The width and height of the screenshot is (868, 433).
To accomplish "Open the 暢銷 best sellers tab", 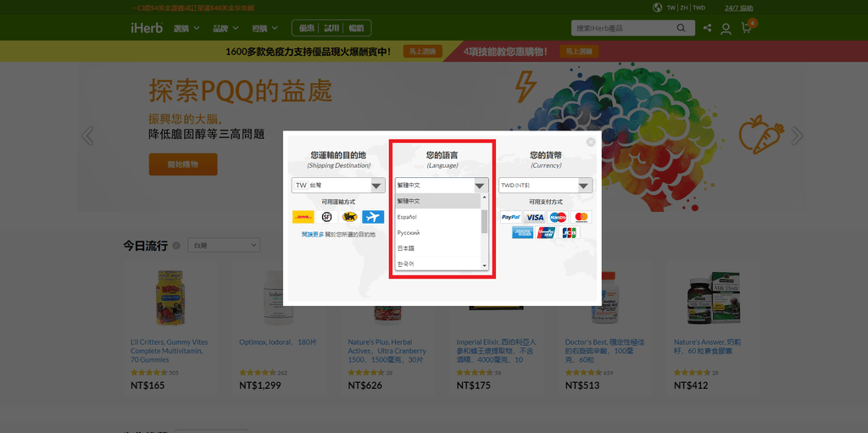I will click(x=356, y=28).
